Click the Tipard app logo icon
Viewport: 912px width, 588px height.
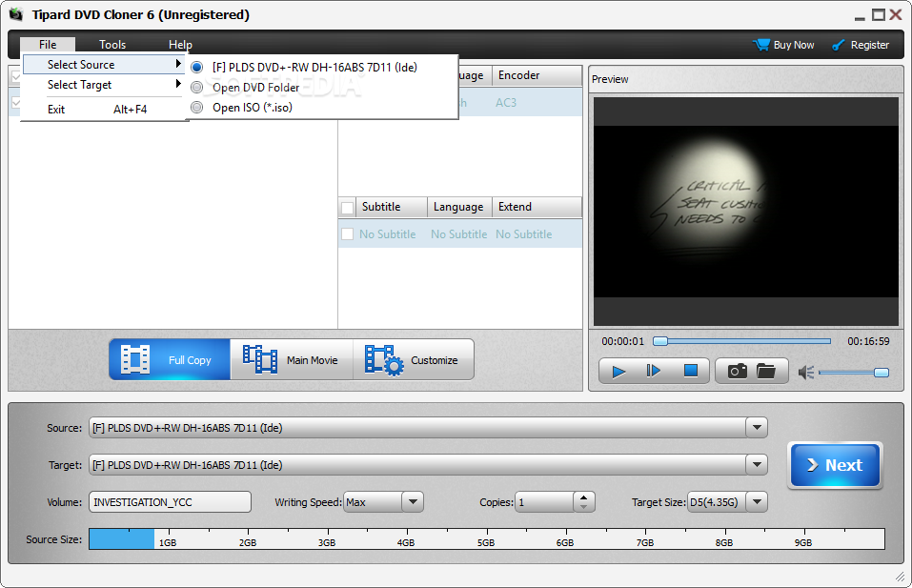15,14
